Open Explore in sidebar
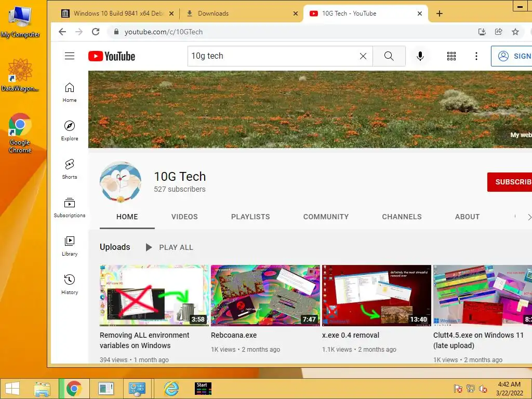 coord(70,130)
